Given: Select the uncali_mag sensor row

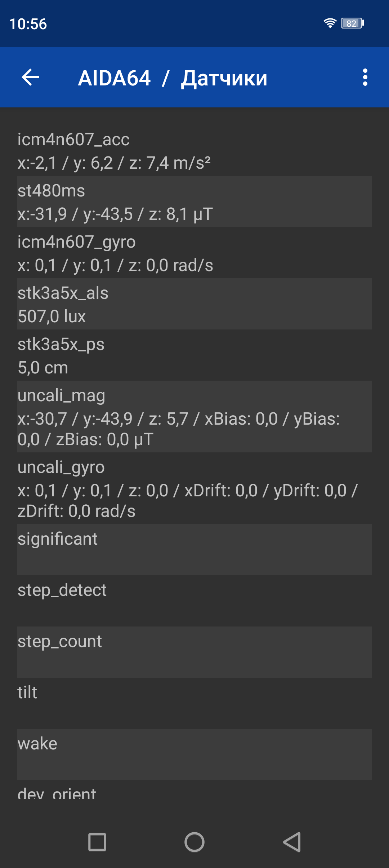Looking at the screenshot, I should point(194,417).
